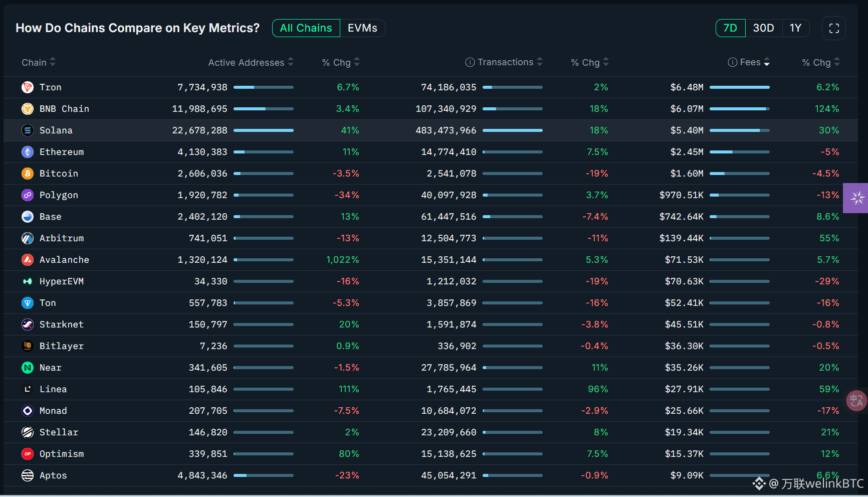868x497 pixels.
Task: Sort by Transactions % Chg column
Action: 590,62
